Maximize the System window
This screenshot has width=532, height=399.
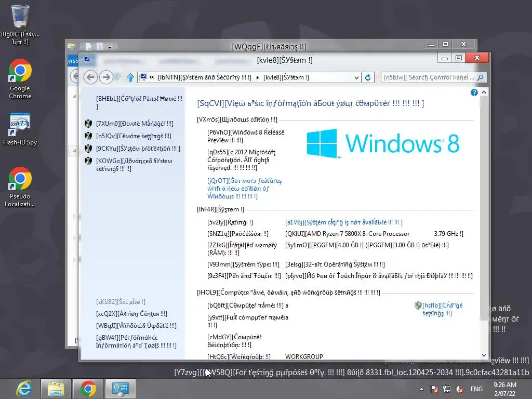click(459, 58)
